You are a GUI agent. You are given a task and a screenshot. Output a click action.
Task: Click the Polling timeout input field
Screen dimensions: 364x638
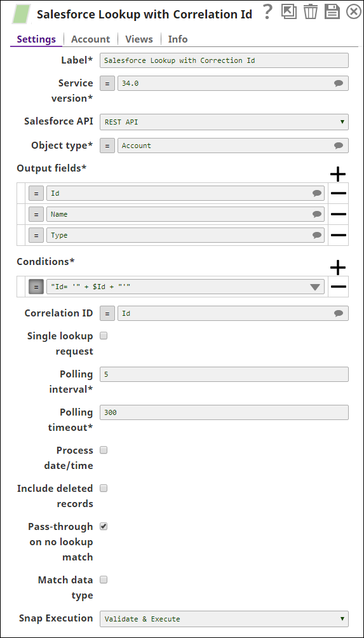[x=224, y=412]
